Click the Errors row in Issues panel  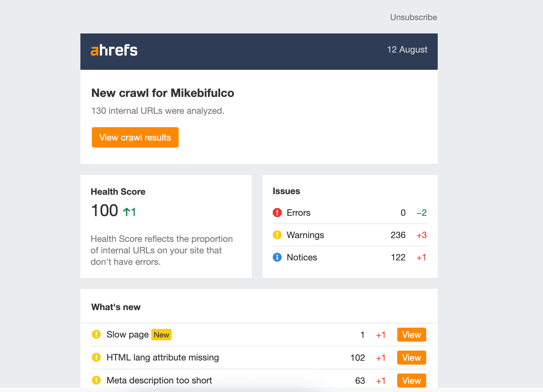tap(299, 213)
